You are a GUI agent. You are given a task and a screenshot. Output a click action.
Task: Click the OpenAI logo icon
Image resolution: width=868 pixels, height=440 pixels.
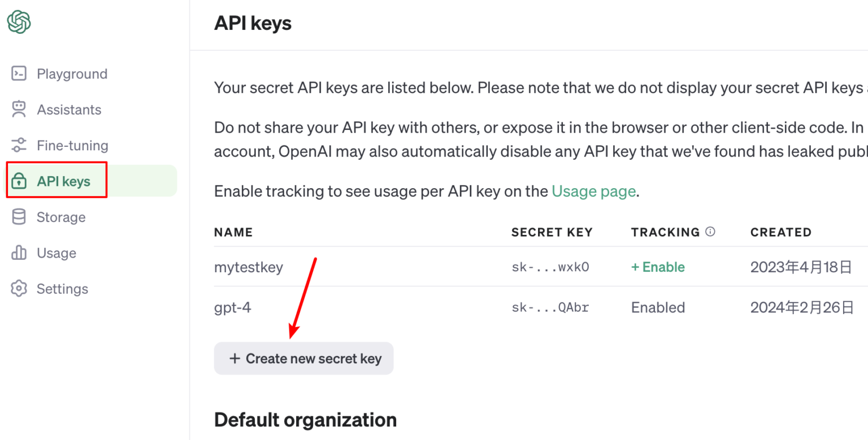19,23
